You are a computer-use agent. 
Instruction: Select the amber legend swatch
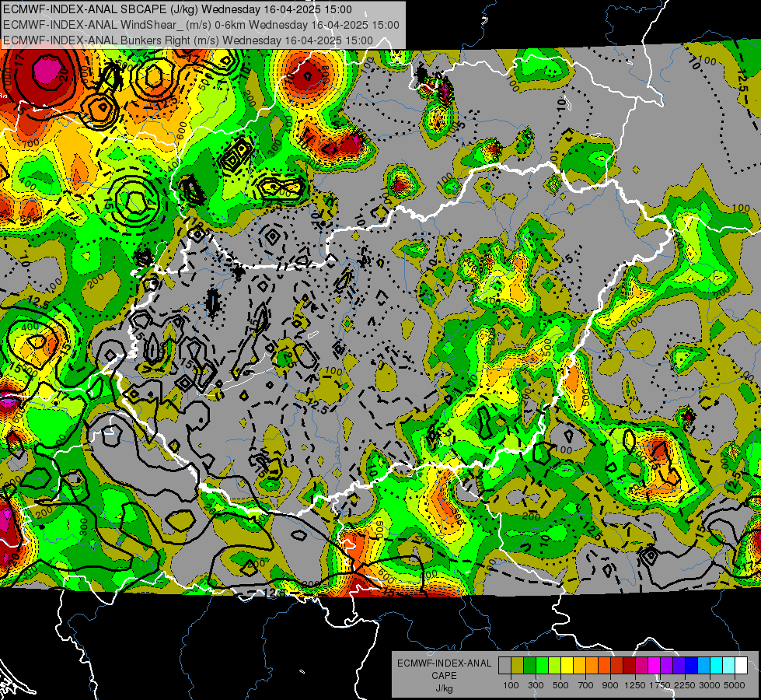[x=579, y=666]
